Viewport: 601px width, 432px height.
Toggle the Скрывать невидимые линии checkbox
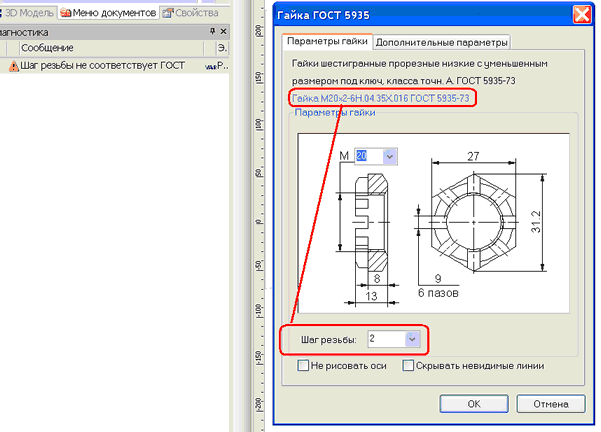(408, 366)
